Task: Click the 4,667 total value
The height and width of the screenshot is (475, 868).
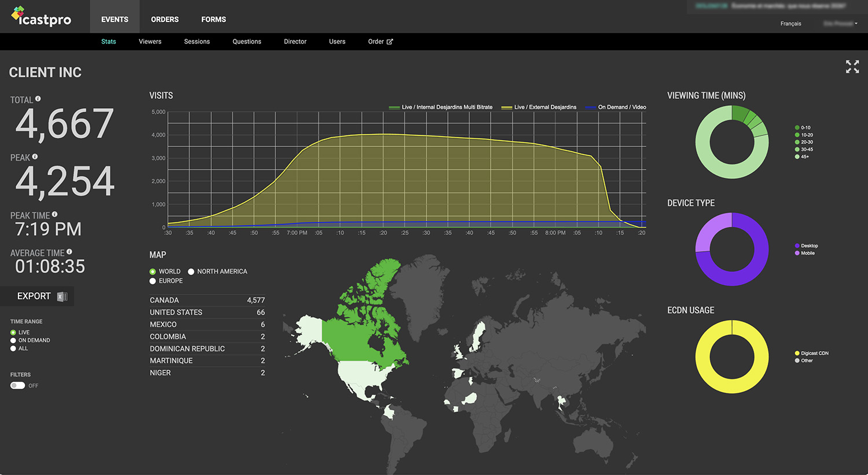Action: [64, 124]
